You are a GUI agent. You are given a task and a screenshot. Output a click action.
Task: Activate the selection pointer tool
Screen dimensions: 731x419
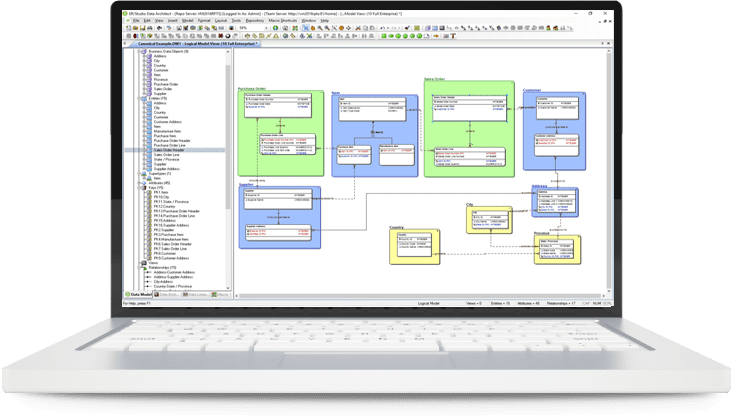pyautogui.click(x=305, y=28)
